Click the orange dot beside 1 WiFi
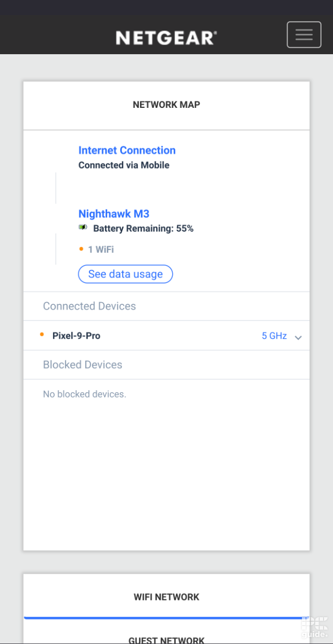This screenshot has width=333, height=644. (81, 249)
